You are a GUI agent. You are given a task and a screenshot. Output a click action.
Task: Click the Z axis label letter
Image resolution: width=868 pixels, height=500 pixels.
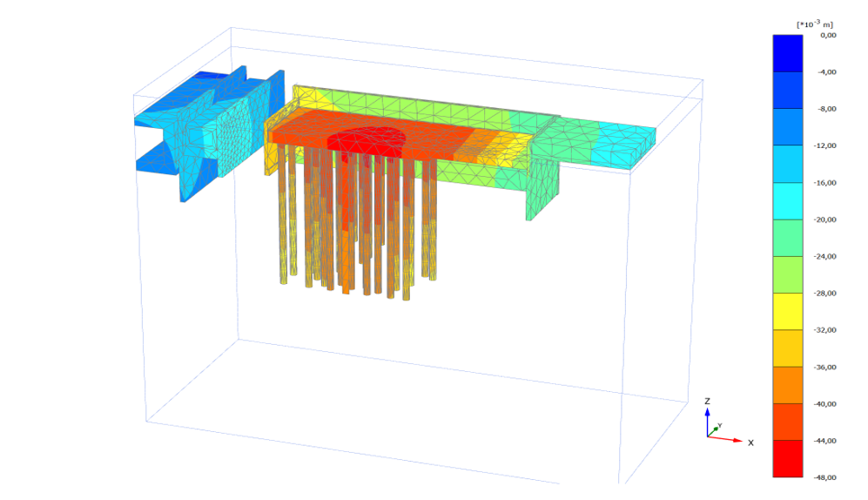pyautogui.click(x=708, y=401)
